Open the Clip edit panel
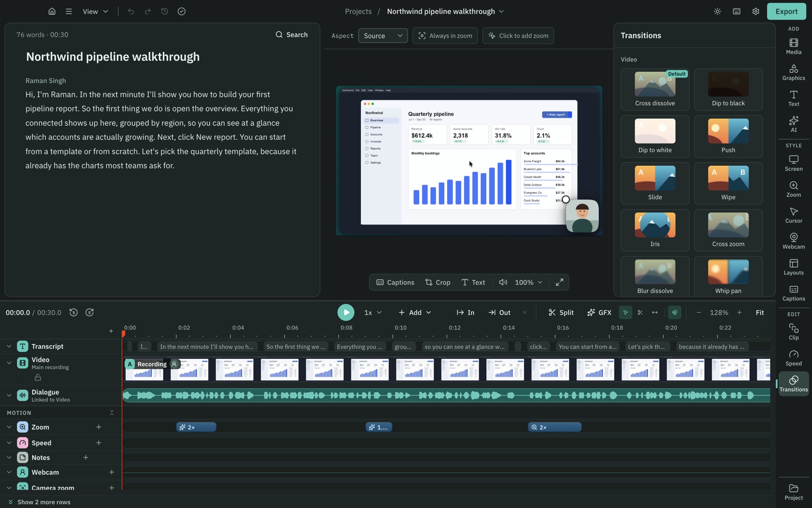Image resolution: width=812 pixels, height=508 pixels. point(794,332)
